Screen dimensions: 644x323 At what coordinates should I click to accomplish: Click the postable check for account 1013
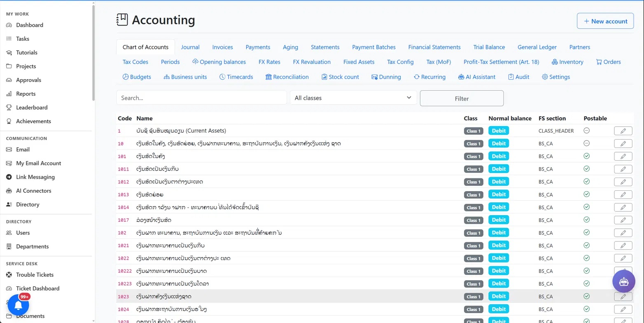tap(587, 194)
